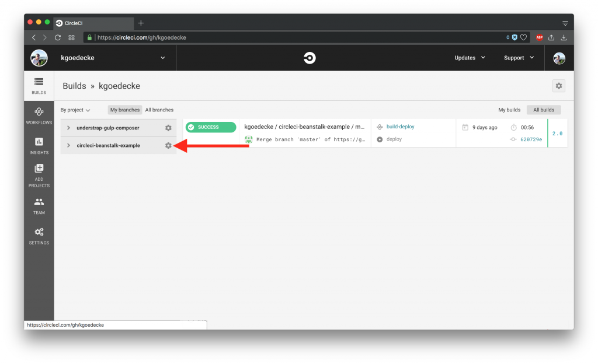
Task: Open Add Projects in the sidebar
Action: (39, 176)
